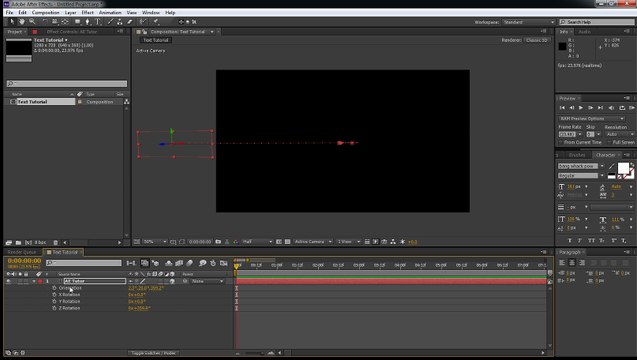This screenshot has width=637, height=360.
Task: Click the left align text icon in Paragraph
Action: coord(562,263)
